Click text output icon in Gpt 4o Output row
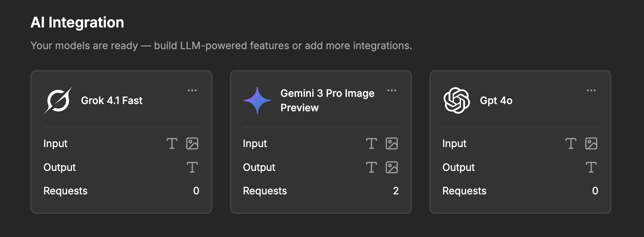Viewport: 644px width, 237px height. click(591, 167)
